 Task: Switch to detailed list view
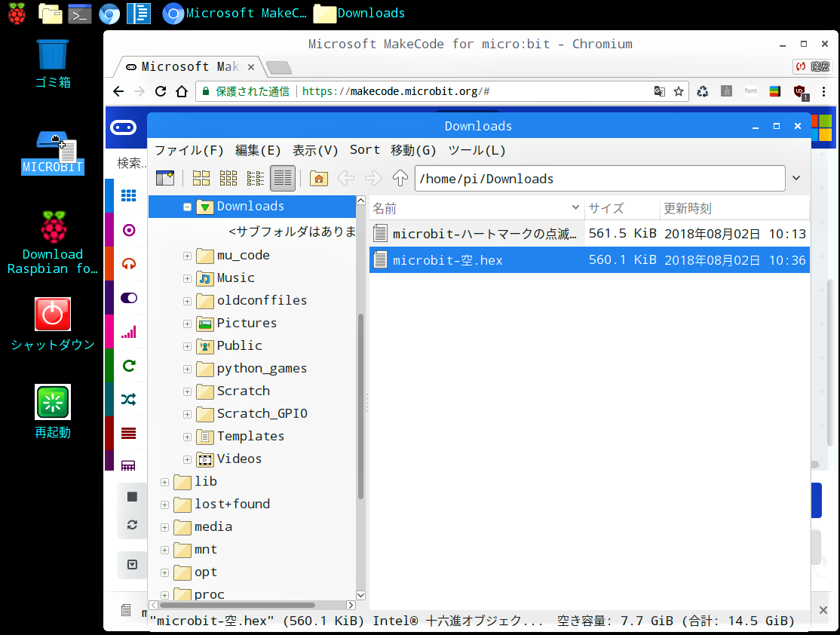[x=283, y=178]
